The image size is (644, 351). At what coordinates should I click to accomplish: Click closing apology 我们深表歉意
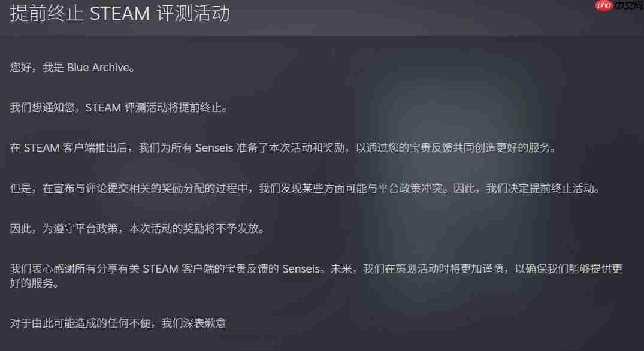[x=194, y=323]
